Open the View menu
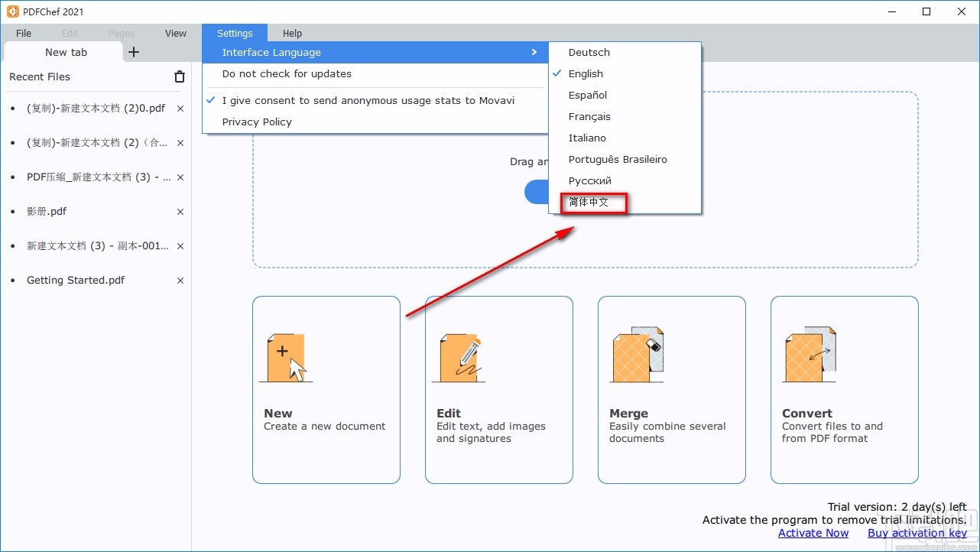Viewport: 980px width, 552px height. click(x=176, y=33)
